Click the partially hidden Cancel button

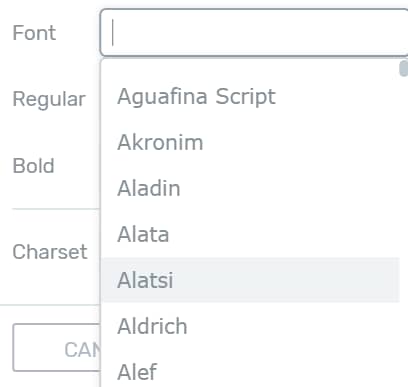(57, 347)
